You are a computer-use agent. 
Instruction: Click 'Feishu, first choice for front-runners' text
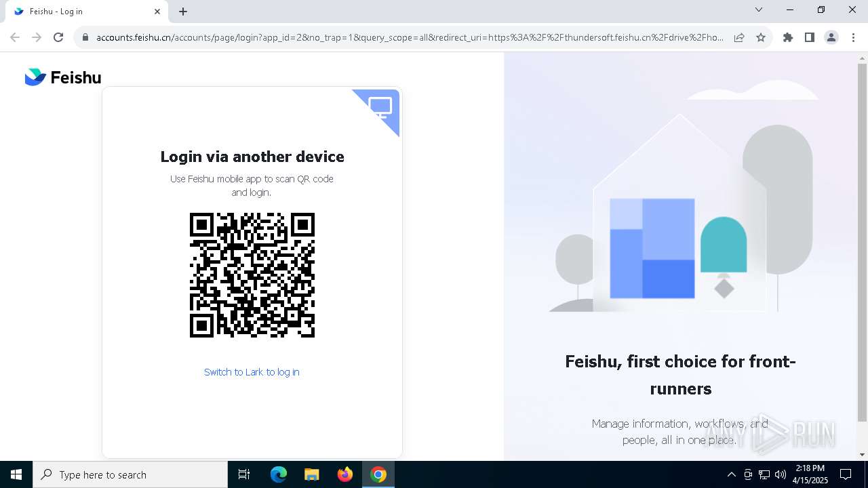[680, 375]
